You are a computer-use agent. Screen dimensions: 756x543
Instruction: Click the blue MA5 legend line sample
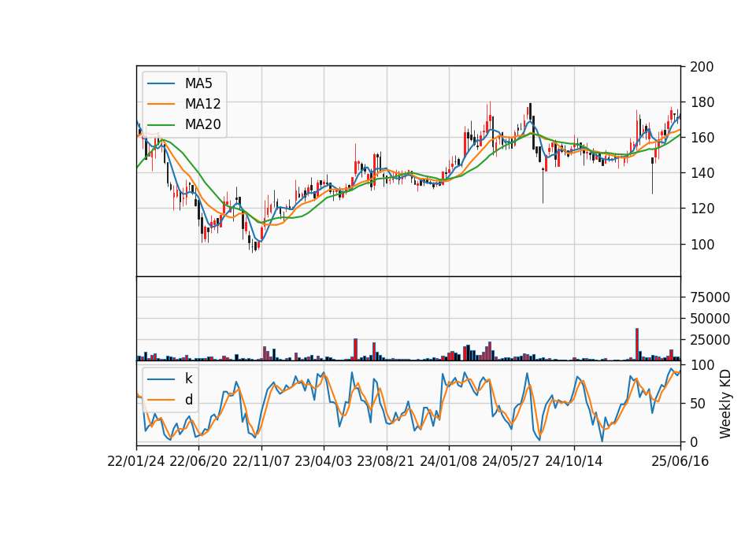[161, 84]
